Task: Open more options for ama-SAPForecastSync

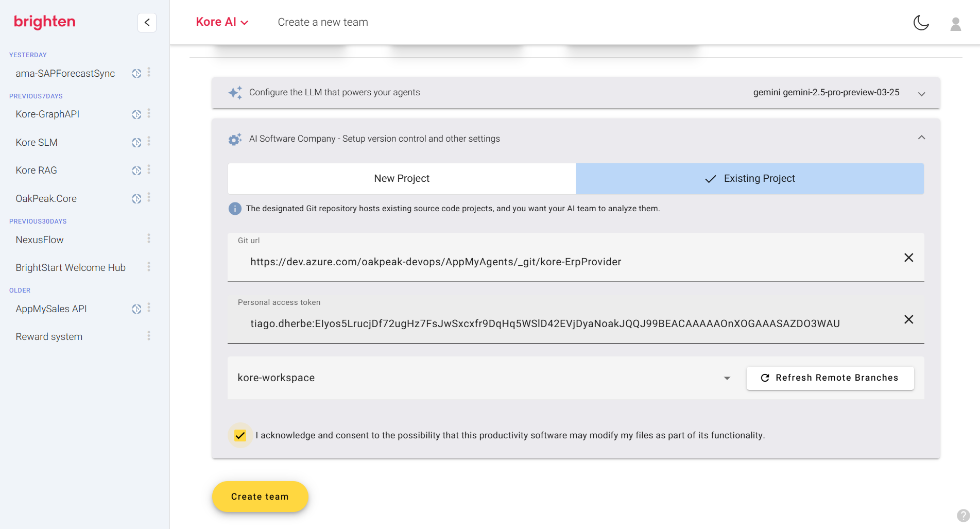Action: point(149,72)
